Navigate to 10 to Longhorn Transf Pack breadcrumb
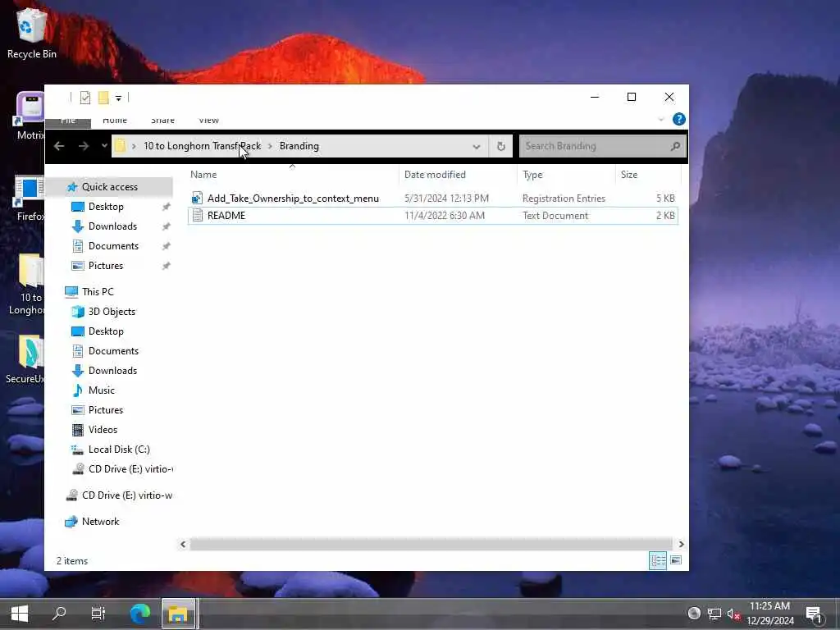The image size is (840, 630). coord(202,146)
